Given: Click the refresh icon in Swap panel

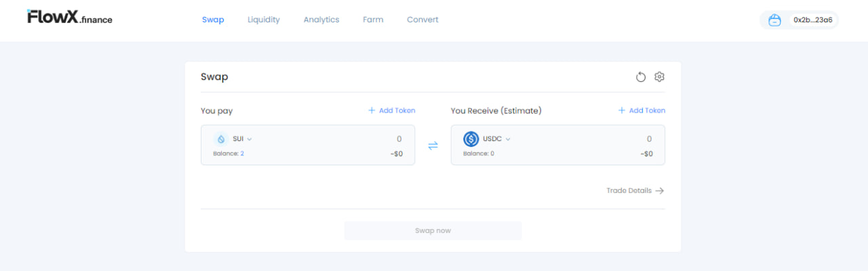Looking at the screenshot, I should click(x=641, y=77).
